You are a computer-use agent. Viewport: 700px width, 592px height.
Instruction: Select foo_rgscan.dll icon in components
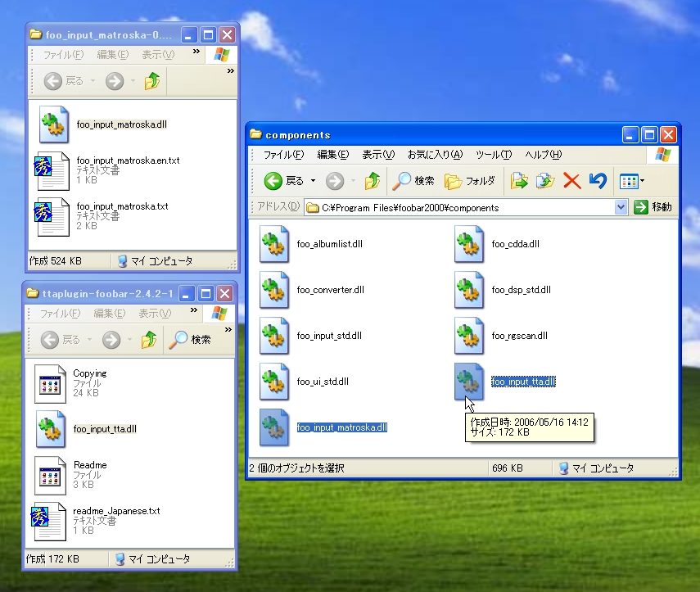[x=469, y=337]
